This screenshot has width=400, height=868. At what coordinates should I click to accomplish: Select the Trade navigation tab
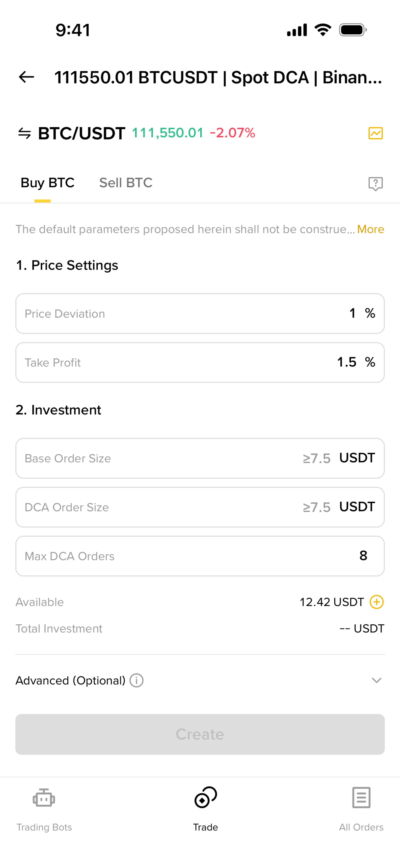(x=205, y=807)
